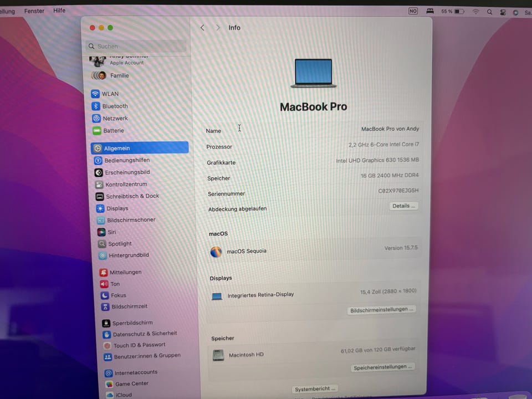Screen dimensions: 532x399
Task: Click the MacBook Pro laptop image
Action: pyautogui.click(x=314, y=73)
